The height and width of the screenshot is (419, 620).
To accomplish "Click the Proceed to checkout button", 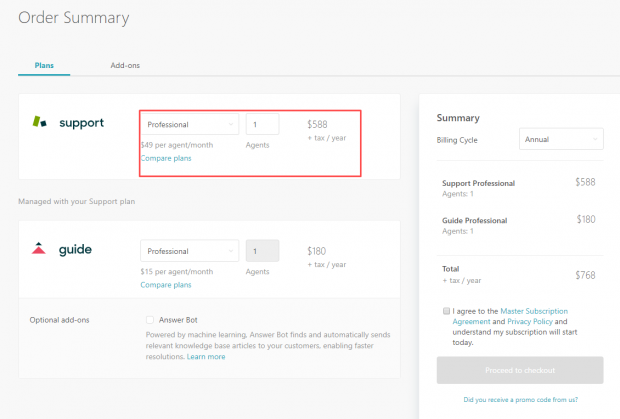I will (x=520, y=370).
